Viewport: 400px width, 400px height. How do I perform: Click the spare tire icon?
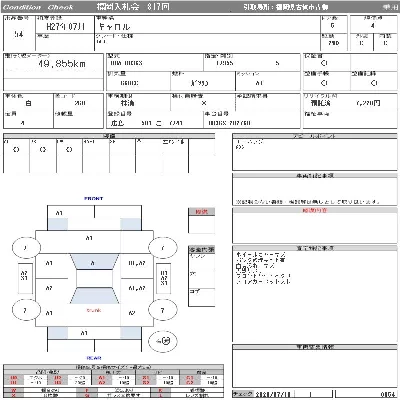[163, 341]
